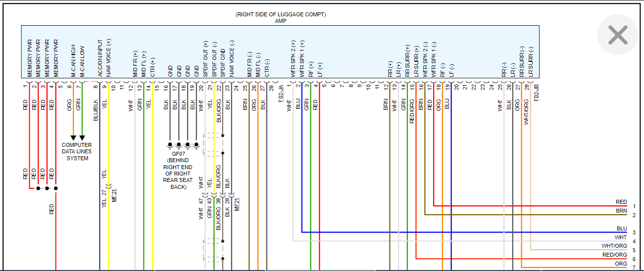This screenshot has height=271, width=644.
Task: Click the horizontal 'BRN' label by output 2
Action: [622, 211]
